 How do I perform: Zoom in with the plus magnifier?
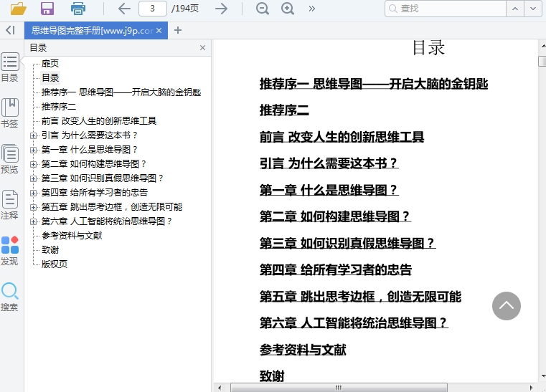click(288, 9)
